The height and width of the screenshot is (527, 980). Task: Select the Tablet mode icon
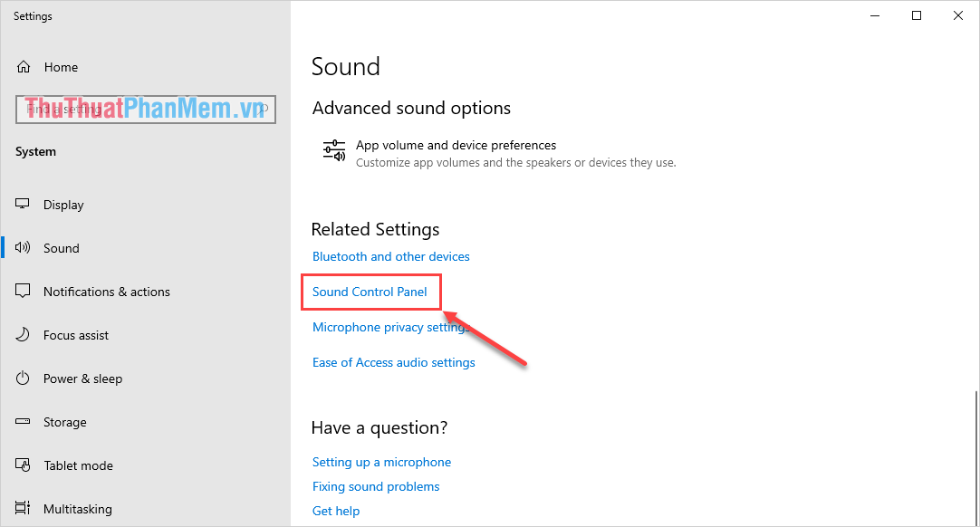pyautogui.click(x=22, y=465)
